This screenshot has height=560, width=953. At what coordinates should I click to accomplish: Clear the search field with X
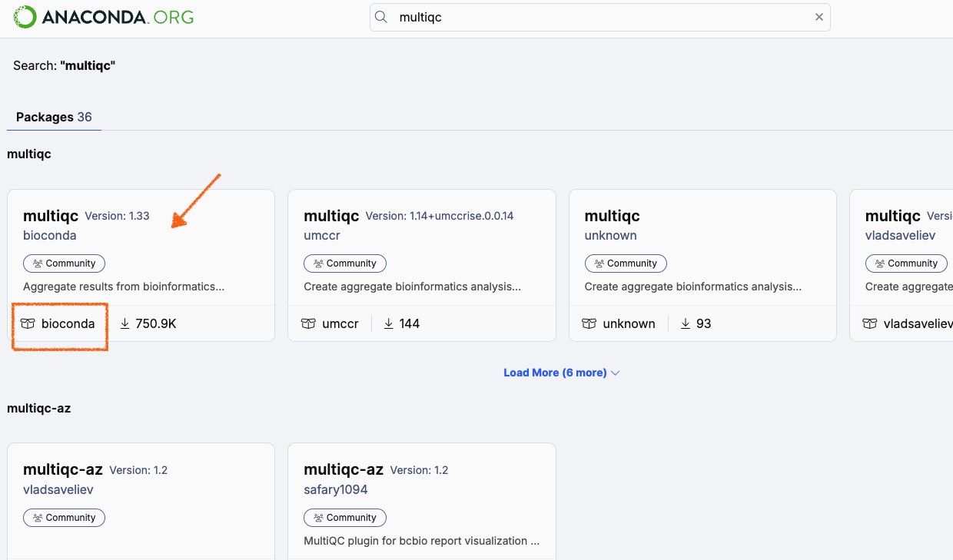819,17
